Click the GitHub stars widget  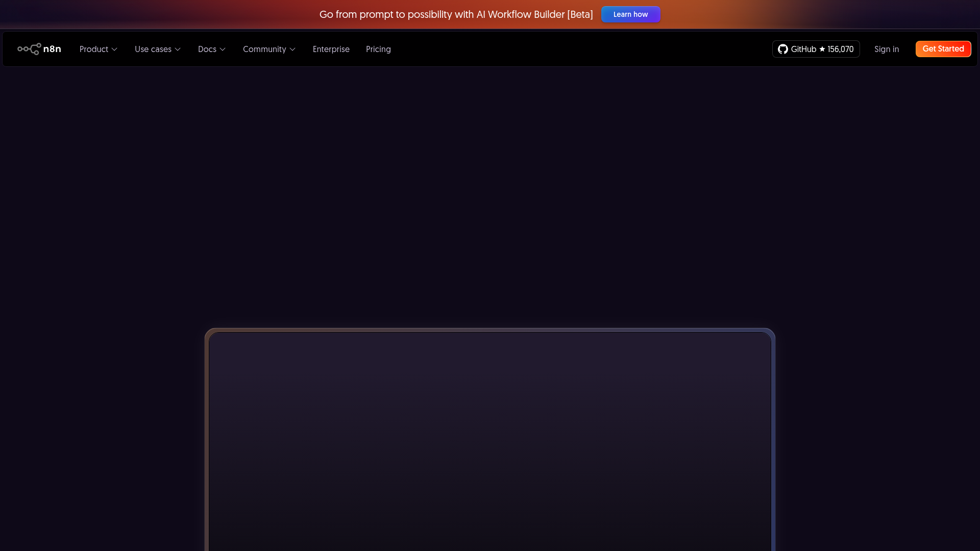pyautogui.click(x=816, y=49)
